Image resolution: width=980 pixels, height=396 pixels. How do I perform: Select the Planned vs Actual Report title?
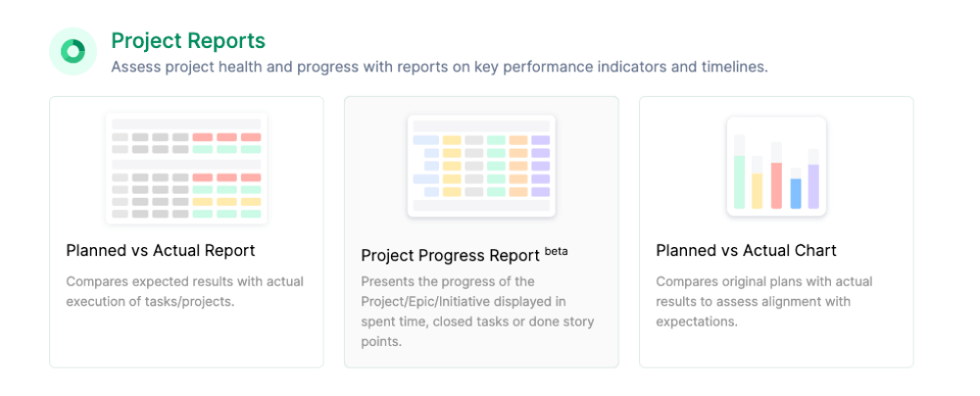(161, 250)
